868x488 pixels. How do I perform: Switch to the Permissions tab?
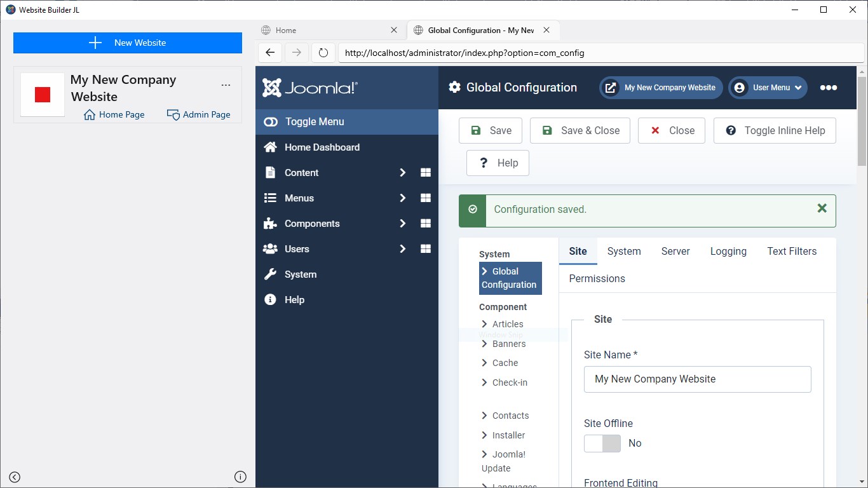(x=597, y=278)
